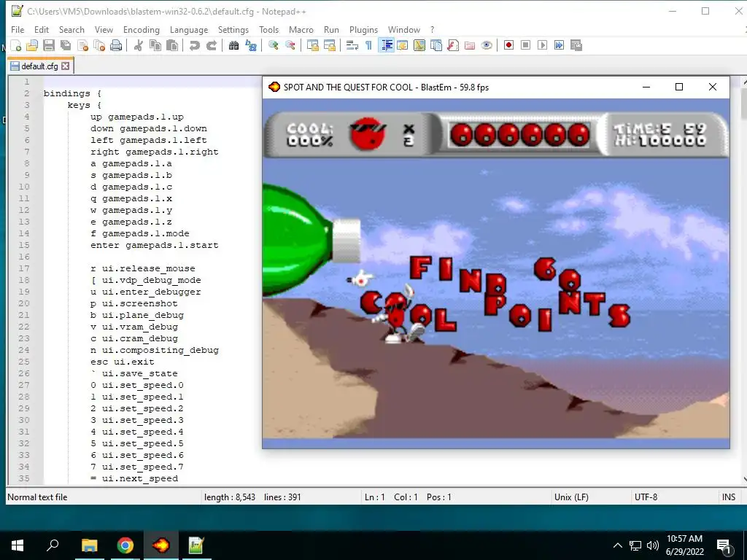This screenshot has width=747, height=560.
Task: Toggle synchronized horizontal scrolling
Action: point(330,46)
